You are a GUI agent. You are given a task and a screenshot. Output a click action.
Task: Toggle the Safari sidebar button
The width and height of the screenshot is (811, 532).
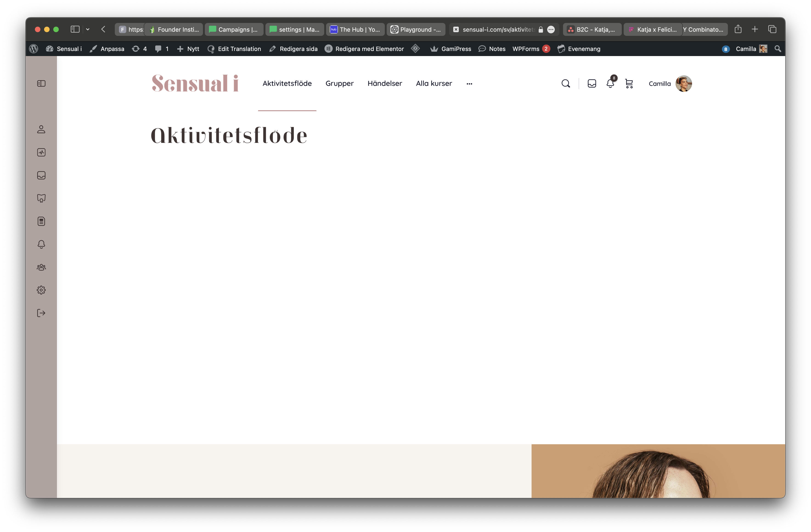click(75, 29)
